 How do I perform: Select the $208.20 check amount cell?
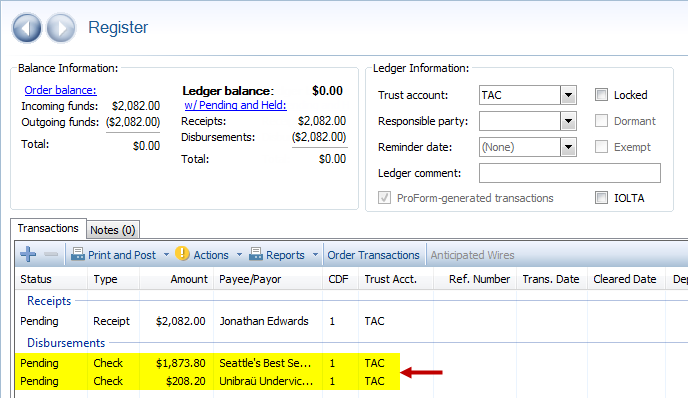point(186,381)
